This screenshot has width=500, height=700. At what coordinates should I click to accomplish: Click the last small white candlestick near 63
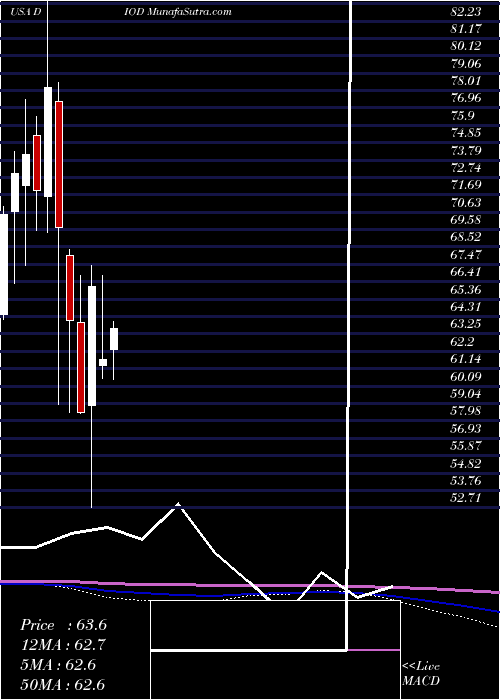coord(114,339)
